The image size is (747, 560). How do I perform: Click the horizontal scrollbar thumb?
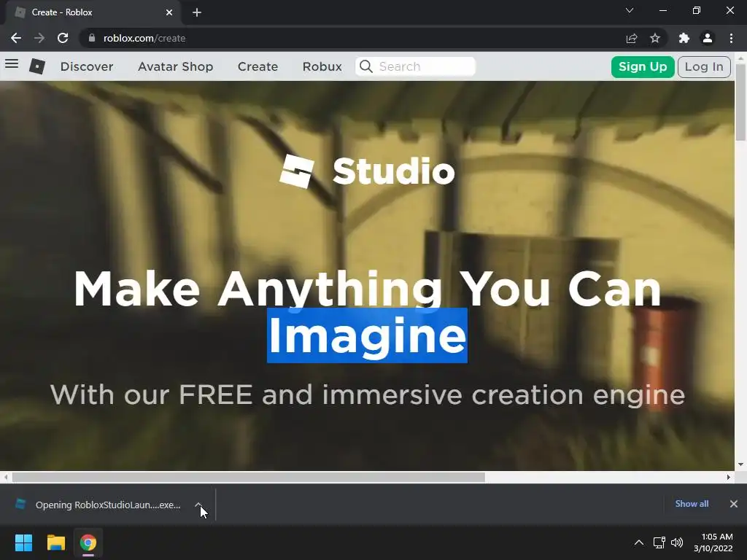(x=248, y=477)
